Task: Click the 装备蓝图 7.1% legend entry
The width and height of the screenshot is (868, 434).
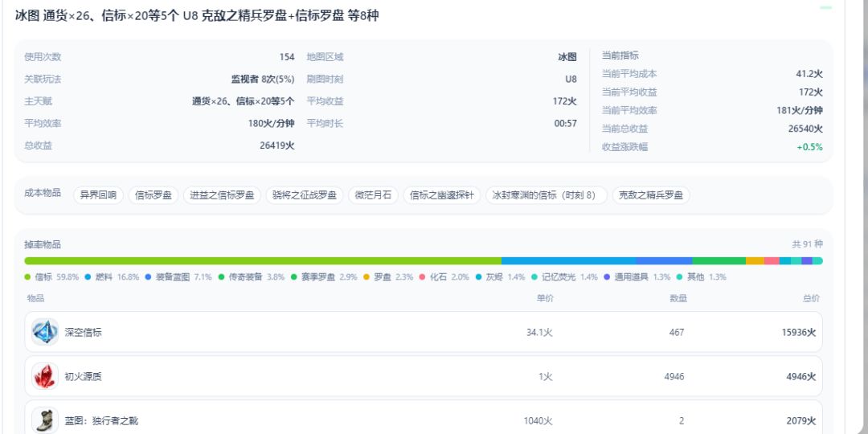Action: [x=178, y=276]
